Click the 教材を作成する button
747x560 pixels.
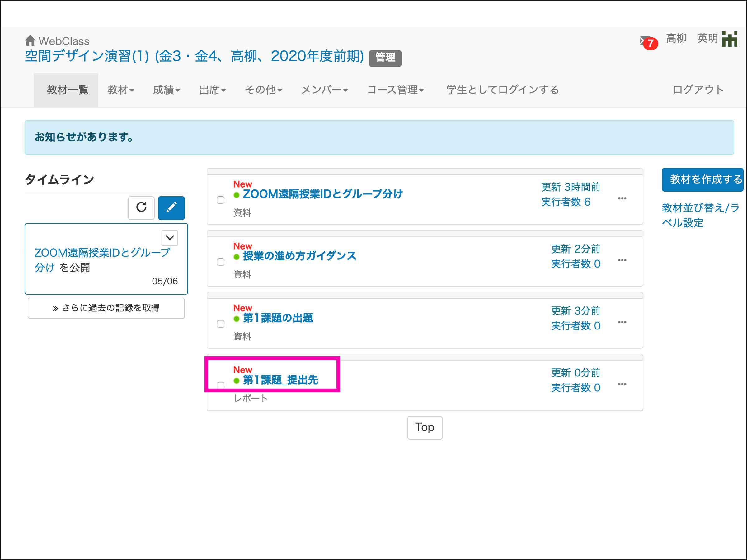pos(703,179)
